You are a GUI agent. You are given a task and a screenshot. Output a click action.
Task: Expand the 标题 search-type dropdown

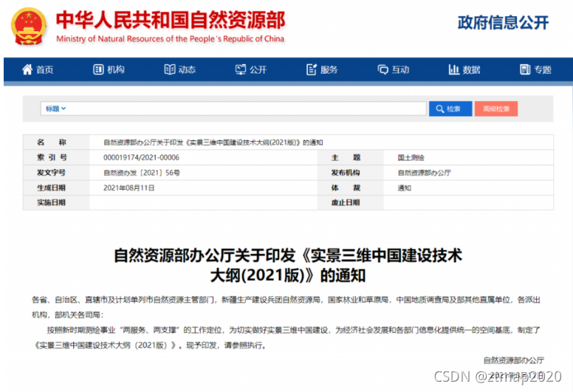[x=55, y=109]
